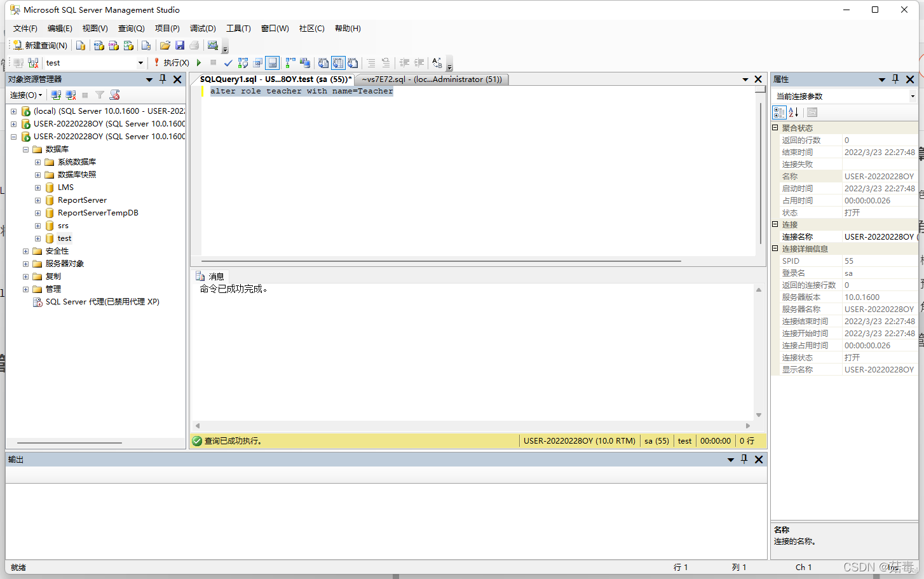
Task: Open the 帮助(H) menu
Action: pos(348,29)
